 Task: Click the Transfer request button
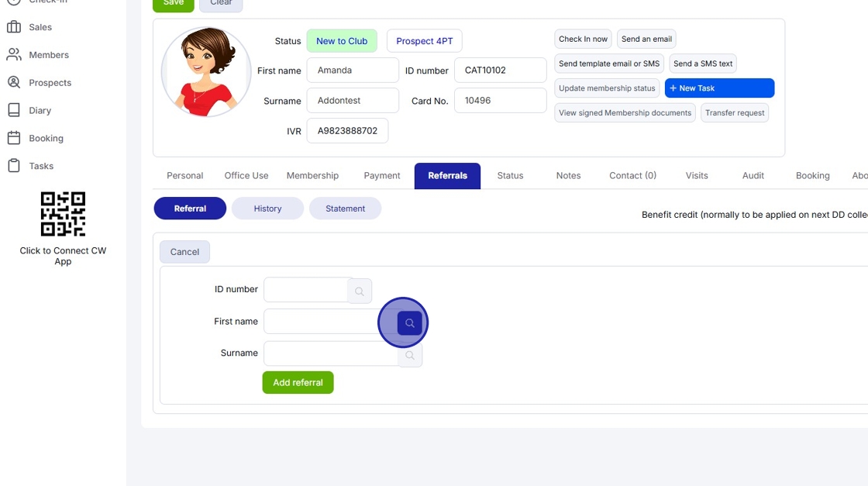tap(735, 113)
